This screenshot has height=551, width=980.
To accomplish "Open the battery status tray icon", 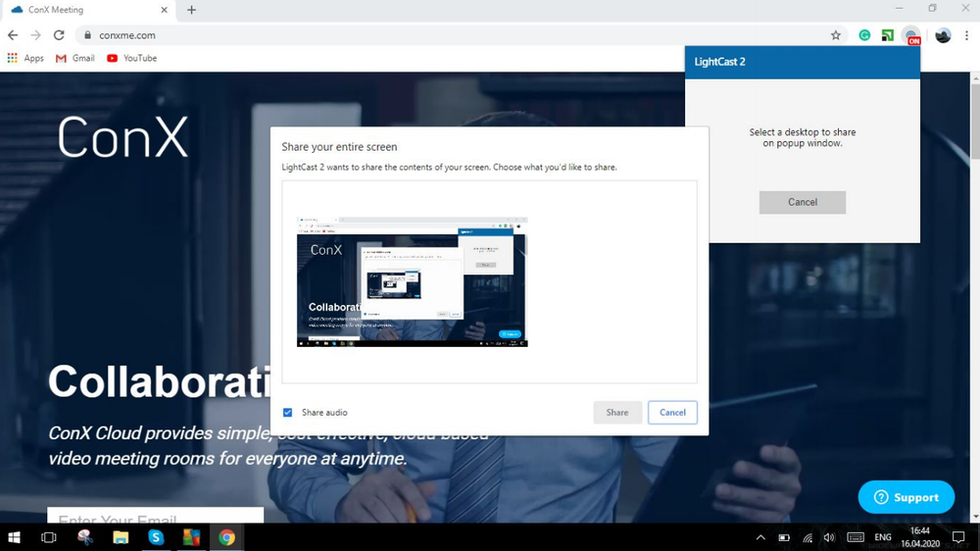I will tap(784, 537).
